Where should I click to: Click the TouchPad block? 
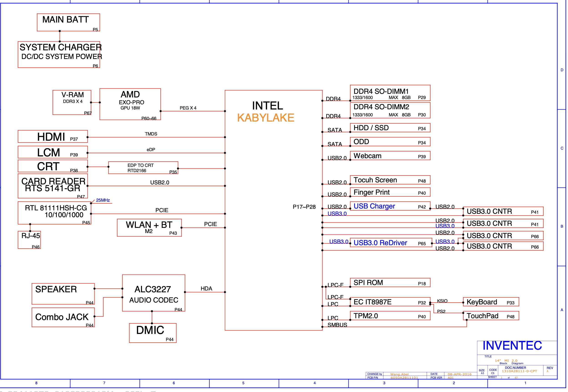click(x=491, y=316)
